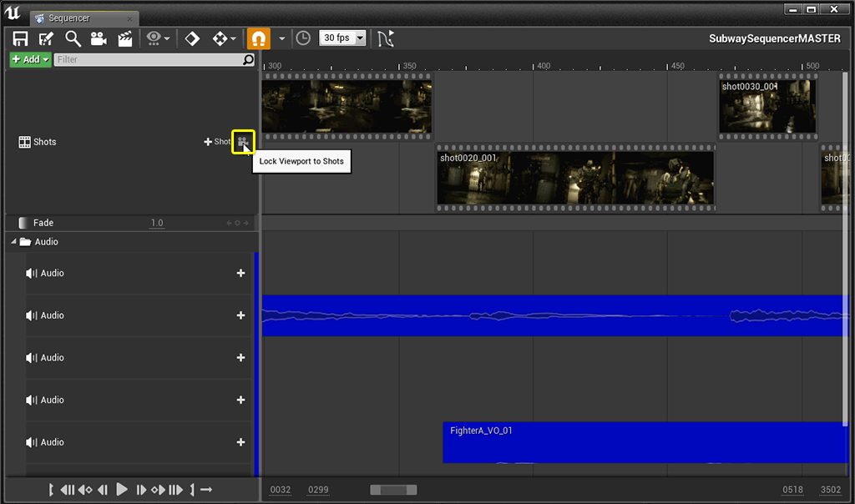This screenshot has width=855, height=504.
Task: Open the Curve Editor
Action: click(x=385, y=38)
